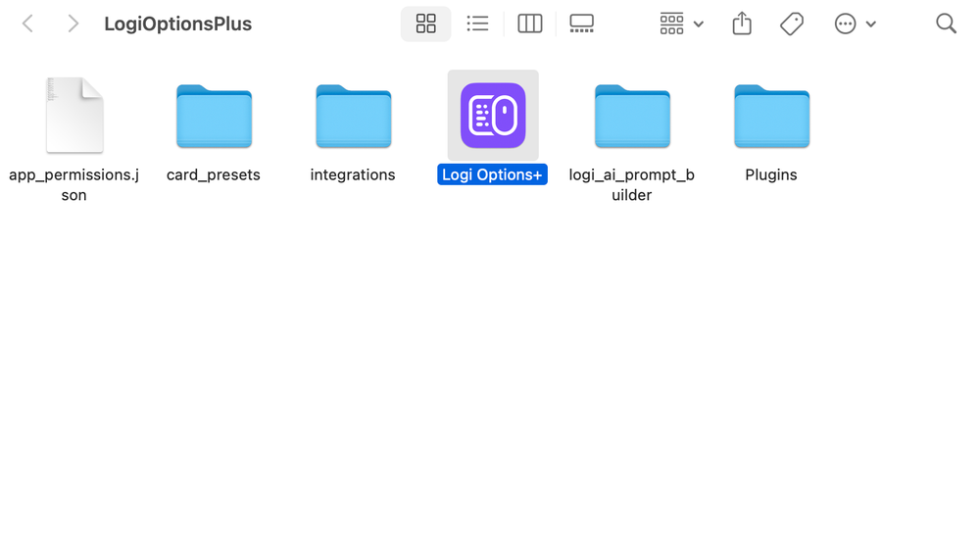
Task: Switch to gallery view
Action: pyautogui.click(x=581, y=24)
